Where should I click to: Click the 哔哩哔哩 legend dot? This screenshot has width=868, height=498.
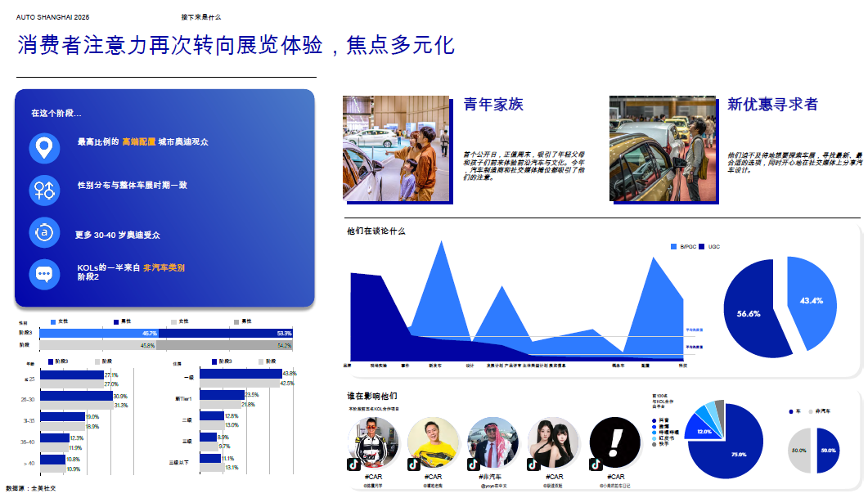[x=654, y=432]
